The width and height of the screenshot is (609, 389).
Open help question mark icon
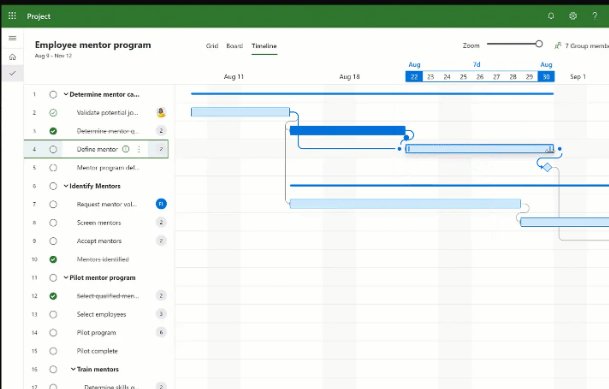(x=595, y=16)
